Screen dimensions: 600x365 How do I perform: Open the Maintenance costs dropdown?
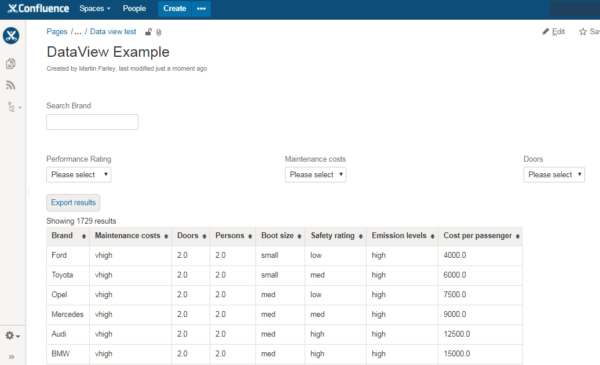[x=315, y=175]
